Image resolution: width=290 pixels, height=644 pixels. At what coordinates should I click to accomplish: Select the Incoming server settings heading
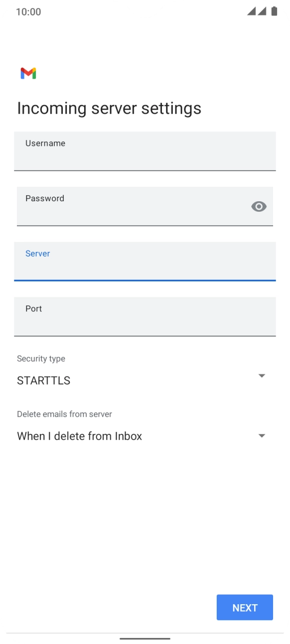pos(109,108)
